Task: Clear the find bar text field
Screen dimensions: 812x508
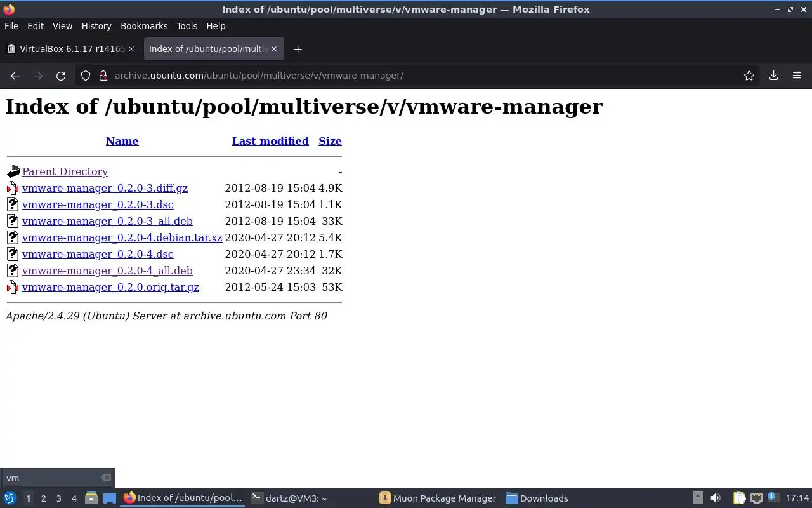Action: point(106,478)
